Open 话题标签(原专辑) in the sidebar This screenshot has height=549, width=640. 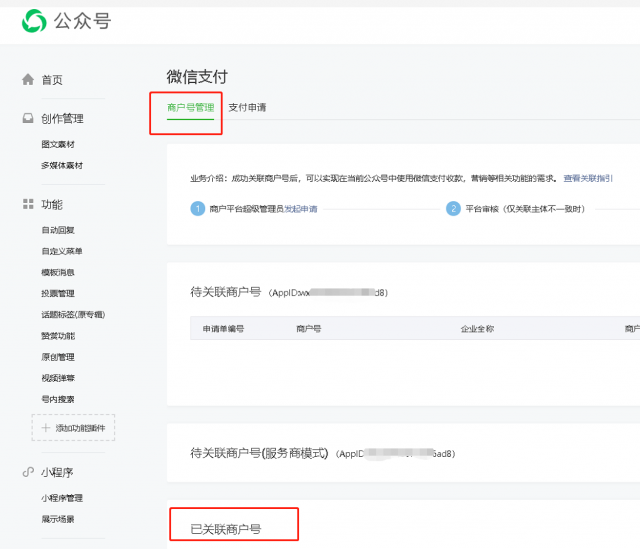(x=73, y=315)
